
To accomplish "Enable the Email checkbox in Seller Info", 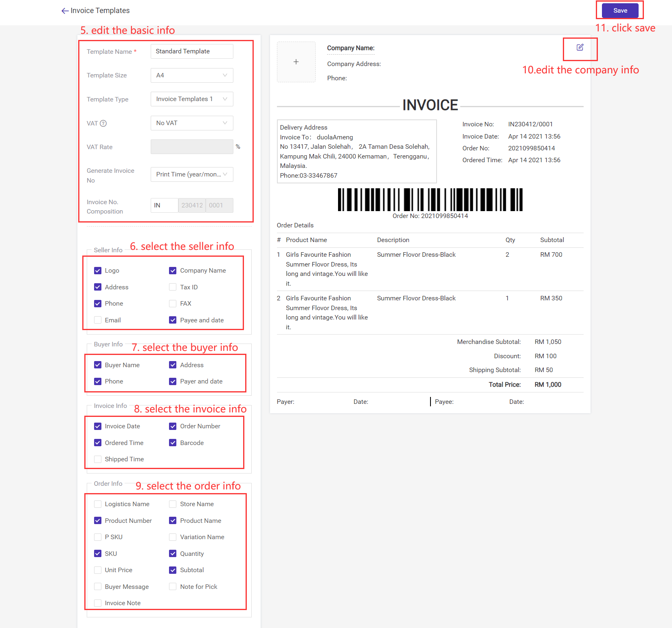I will coord(98,320).
